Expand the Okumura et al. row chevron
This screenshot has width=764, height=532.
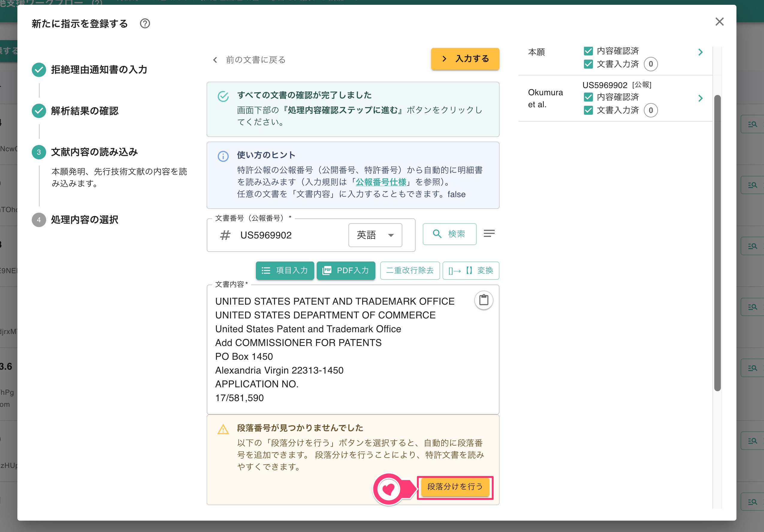[700, 98]
